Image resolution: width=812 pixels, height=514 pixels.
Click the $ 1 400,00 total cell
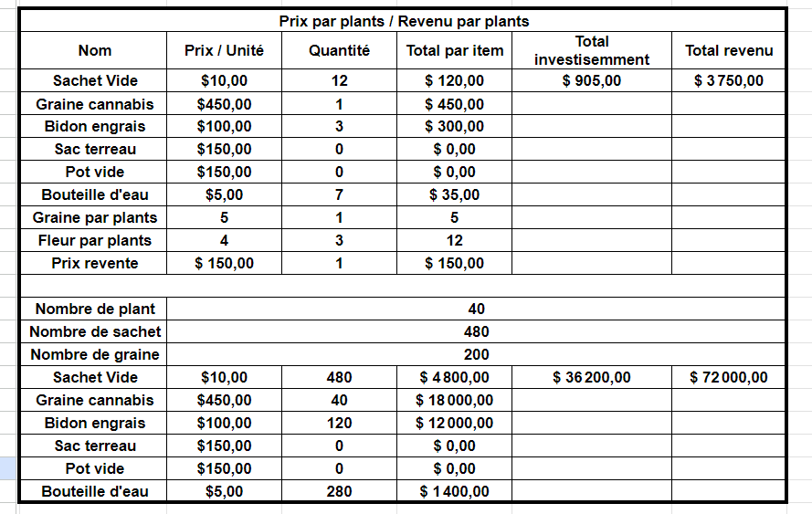pyautogui.click(x=454, y=492)
